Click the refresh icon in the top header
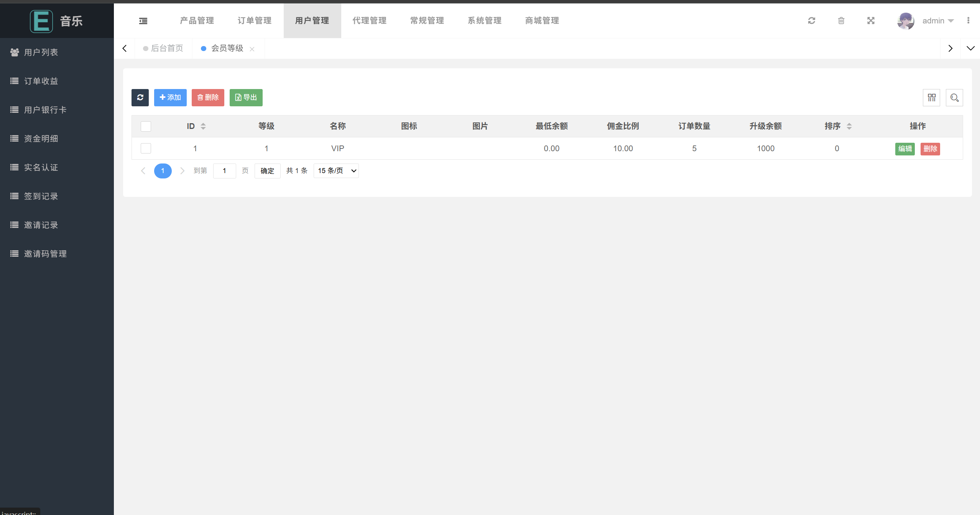Screen dimensions: 980x515 [x=811, y=21]
